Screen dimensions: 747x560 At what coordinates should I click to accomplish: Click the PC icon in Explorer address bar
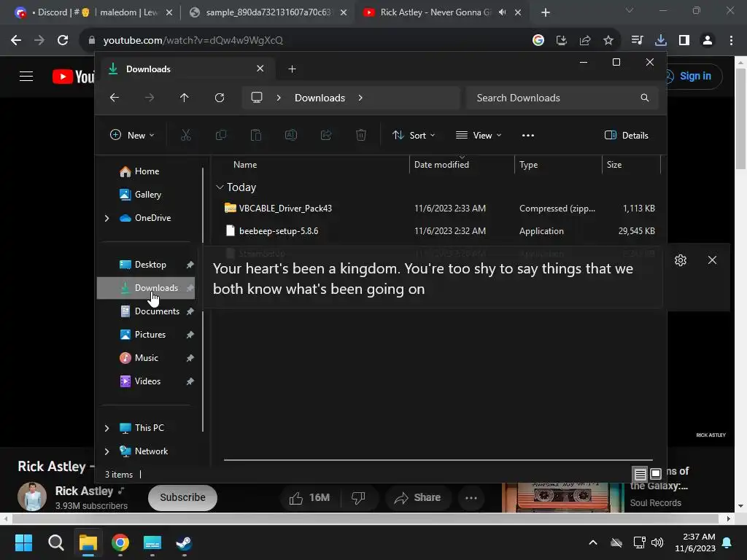point(257,98)
